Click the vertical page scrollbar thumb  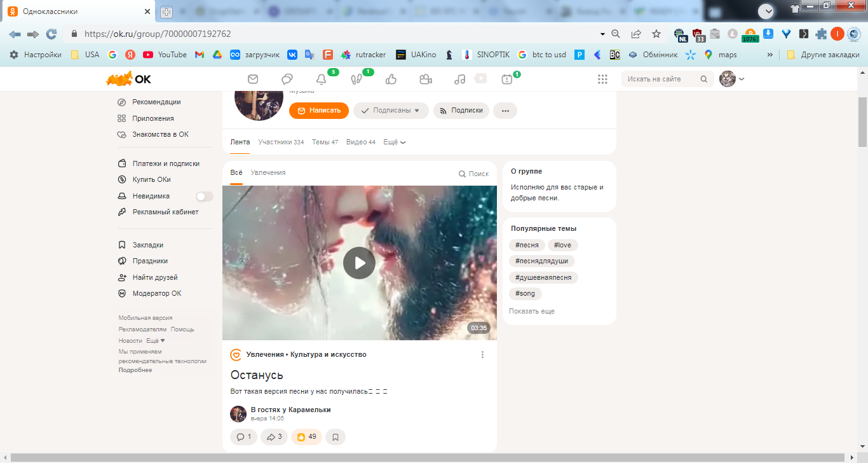pos(862,122)
